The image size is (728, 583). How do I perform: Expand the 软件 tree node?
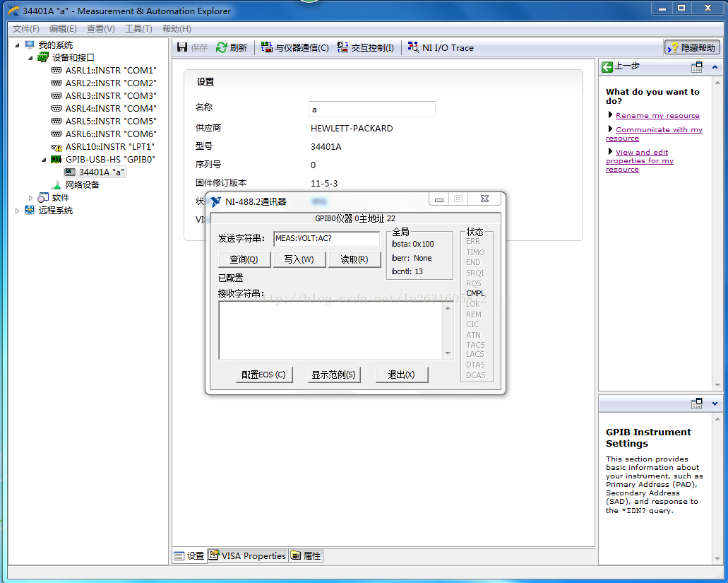point(30,198)
